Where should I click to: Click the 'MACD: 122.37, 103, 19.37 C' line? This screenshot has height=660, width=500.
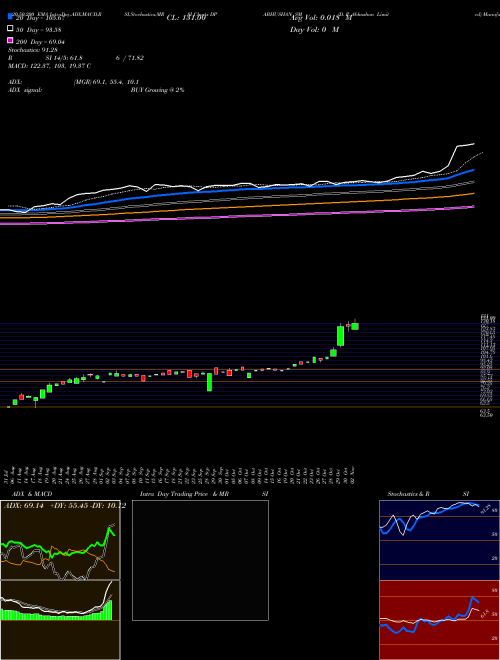pos(49,66)
